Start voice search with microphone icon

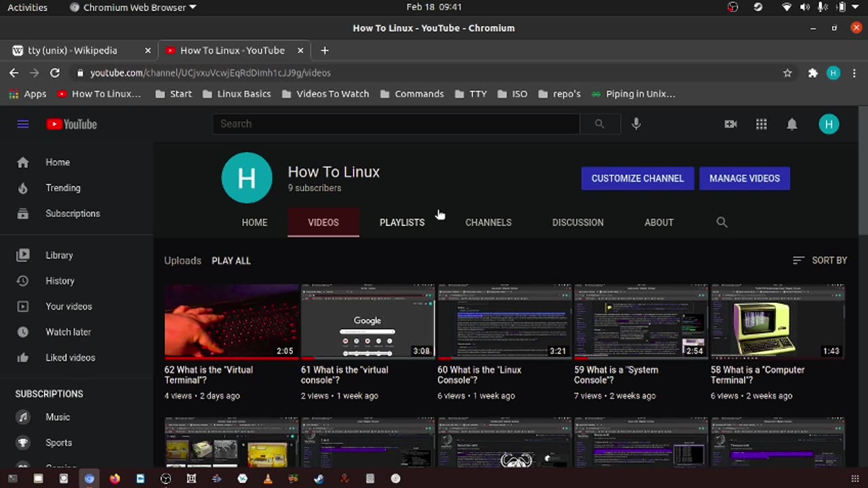pos(636,124)
